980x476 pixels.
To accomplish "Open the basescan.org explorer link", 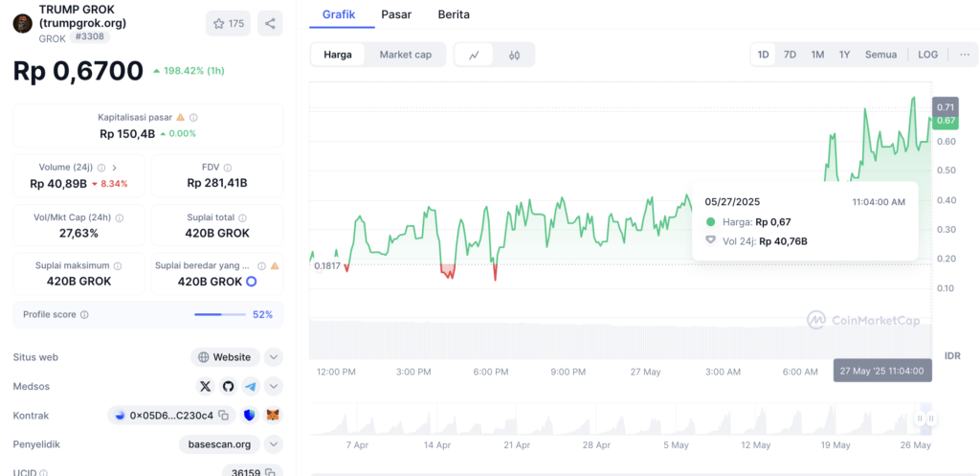I will tap(219, 444).
